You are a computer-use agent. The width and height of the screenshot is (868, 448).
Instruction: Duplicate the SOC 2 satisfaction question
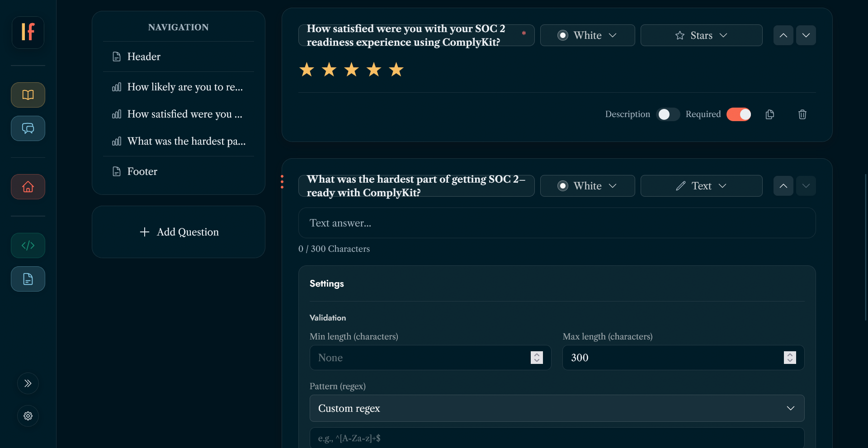(x=770, y=114)
